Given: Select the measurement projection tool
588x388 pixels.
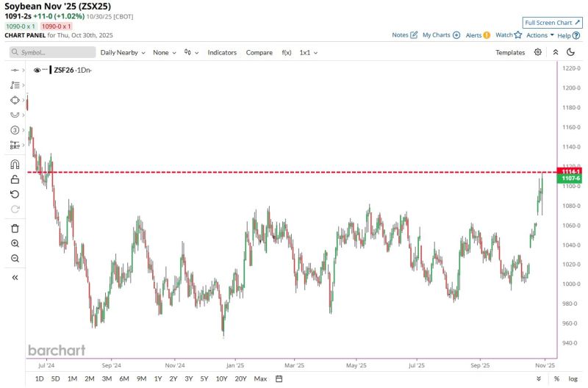Looking at the screenshot, I should click(15, 145).
